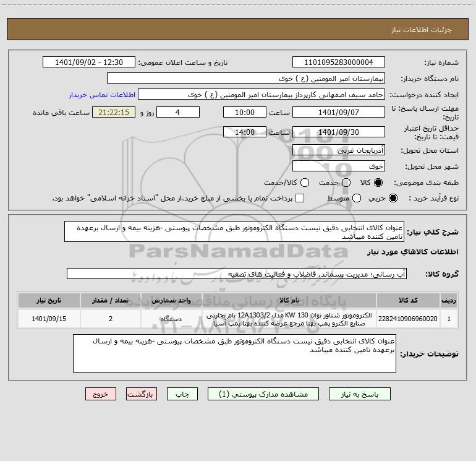Click the کد کالا column header

tap(408, 300)
